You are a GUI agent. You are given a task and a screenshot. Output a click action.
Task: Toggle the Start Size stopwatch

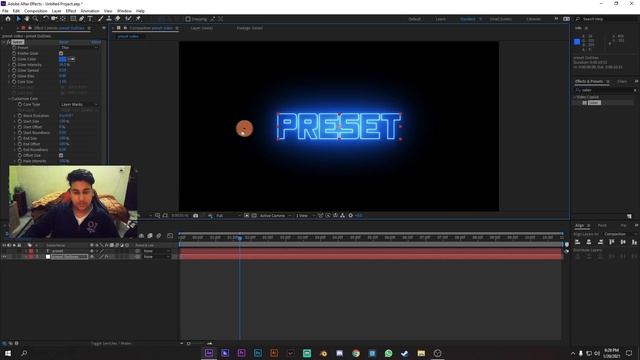click(x=20, y=121)
